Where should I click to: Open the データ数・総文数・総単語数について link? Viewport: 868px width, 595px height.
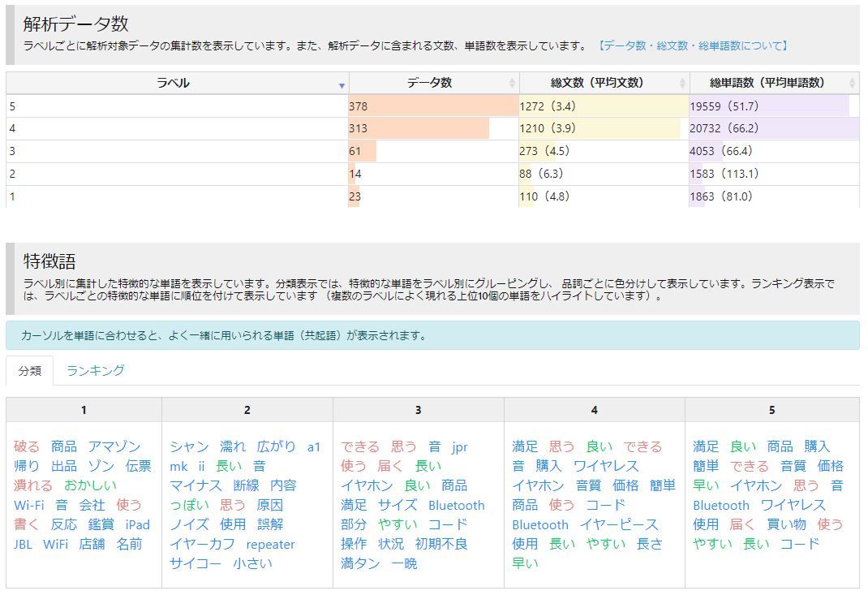(692, 46)
